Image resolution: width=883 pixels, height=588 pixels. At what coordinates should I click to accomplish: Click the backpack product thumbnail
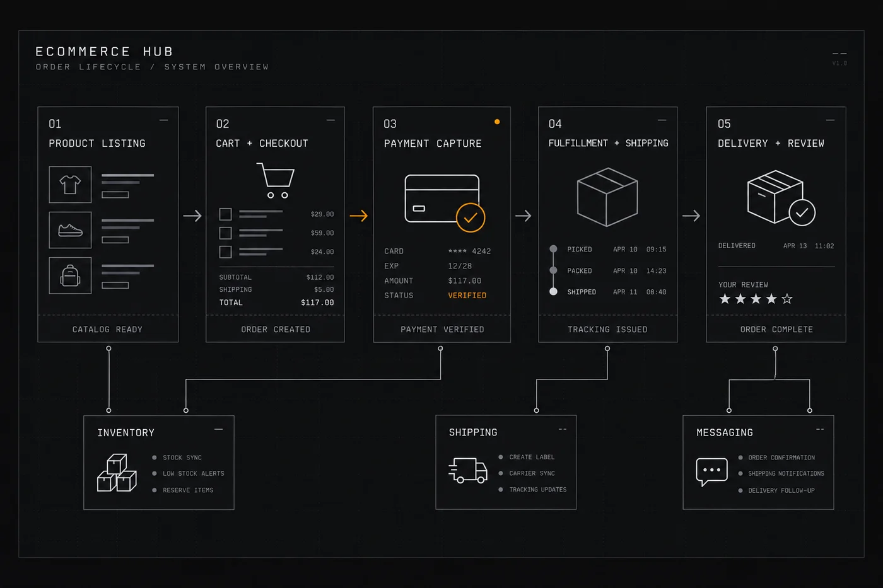point(70,275)
